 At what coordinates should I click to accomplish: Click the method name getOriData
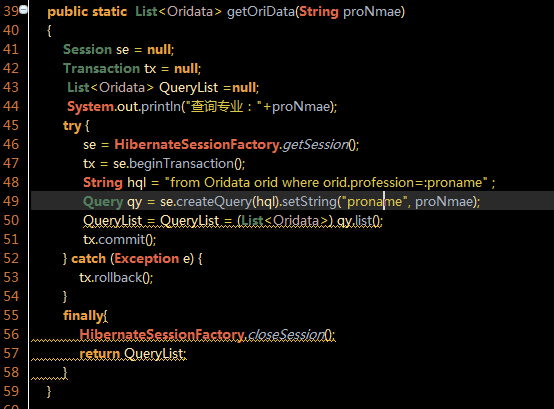[x=261, y=12]
